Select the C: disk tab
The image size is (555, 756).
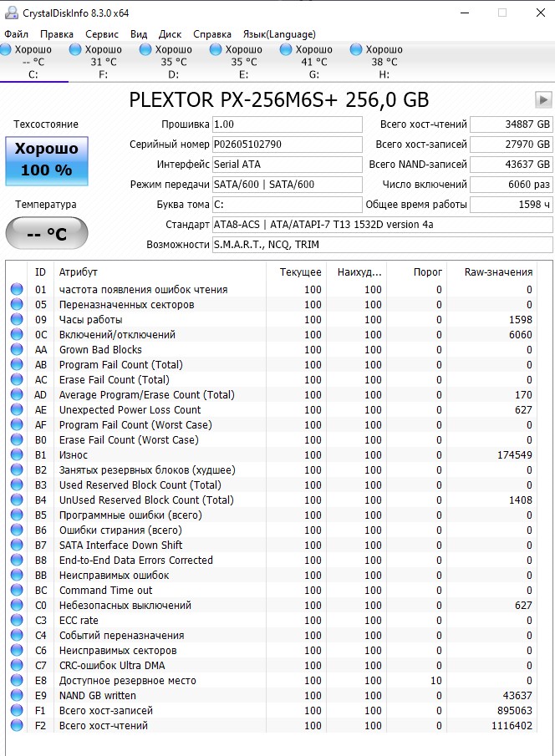click(33, 62)
